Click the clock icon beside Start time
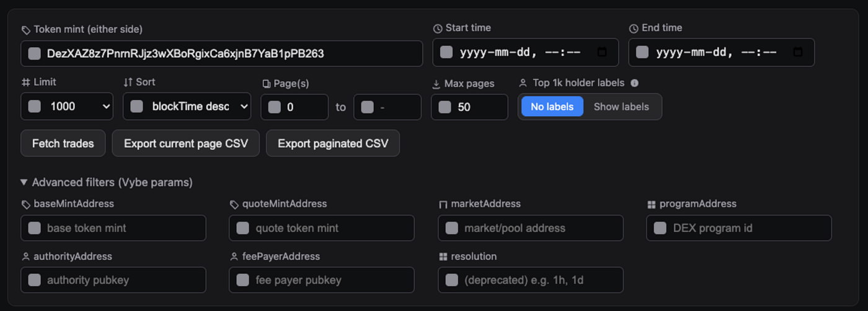This screenshot has width=868, height=311. pos(438,29)
